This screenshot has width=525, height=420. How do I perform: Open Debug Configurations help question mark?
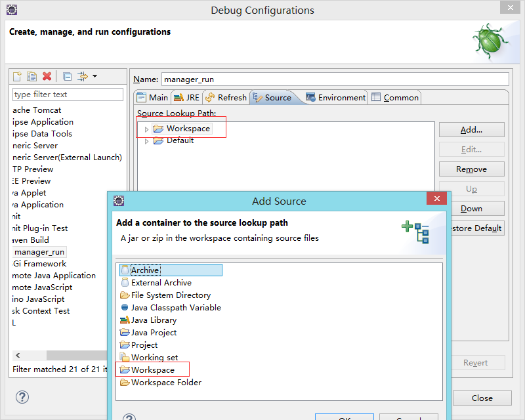point(22,397)
